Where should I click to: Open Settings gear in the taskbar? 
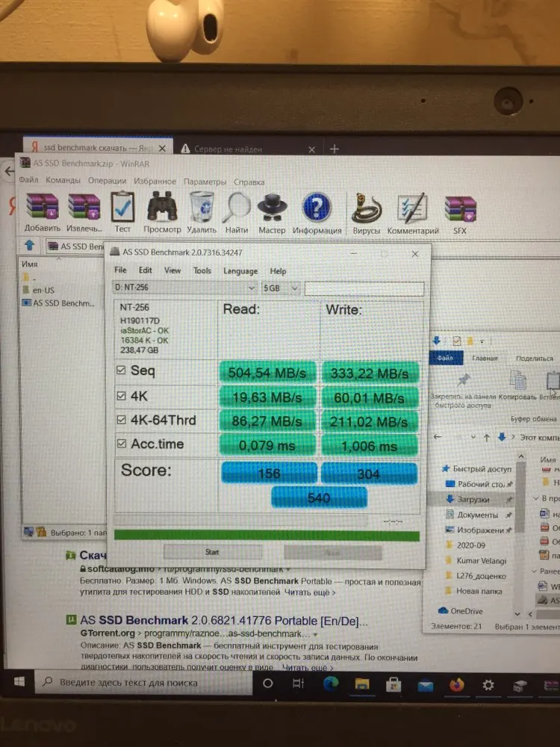click(x=488, y=685)
